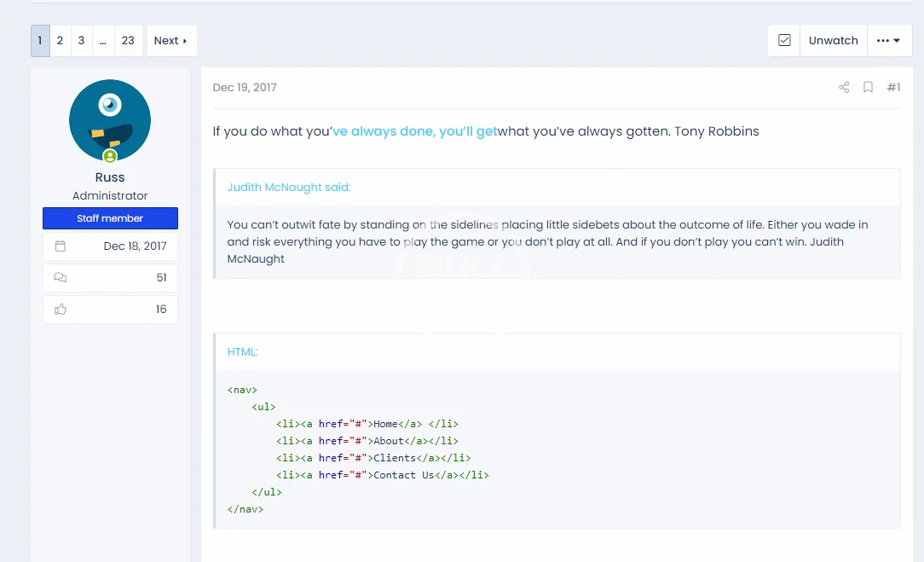Jump to last page 23

click(x=128, y=41)
